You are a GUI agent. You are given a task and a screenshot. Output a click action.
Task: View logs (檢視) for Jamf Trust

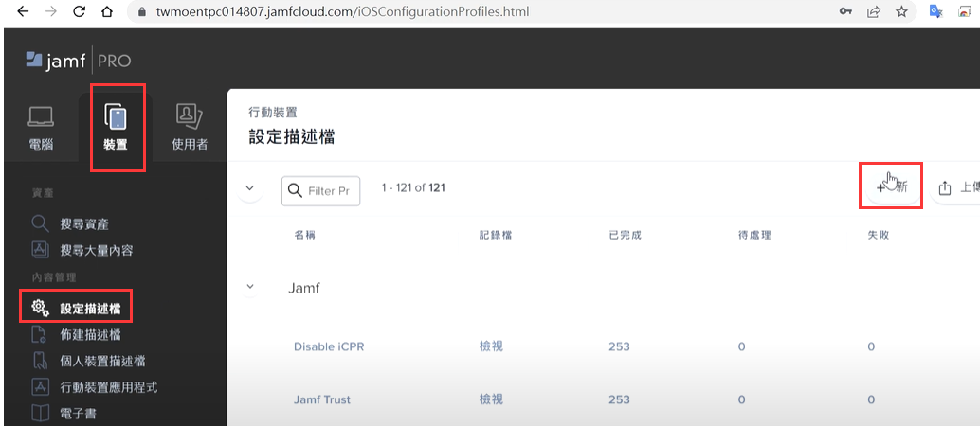point(491,399)
